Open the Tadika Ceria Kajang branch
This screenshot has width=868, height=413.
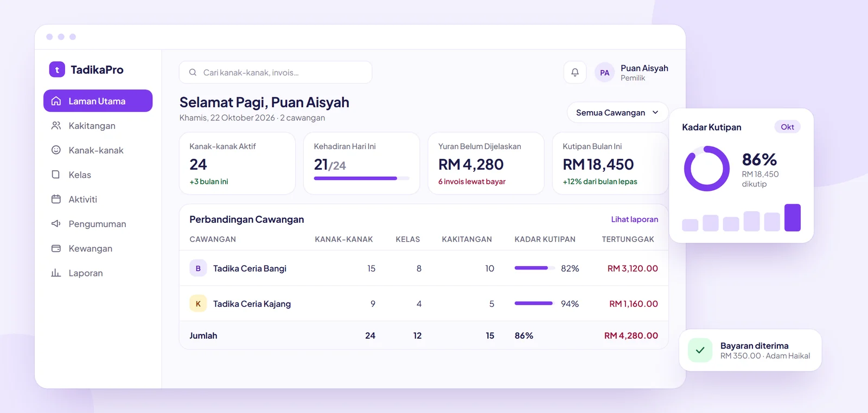(x=252, y=304)
